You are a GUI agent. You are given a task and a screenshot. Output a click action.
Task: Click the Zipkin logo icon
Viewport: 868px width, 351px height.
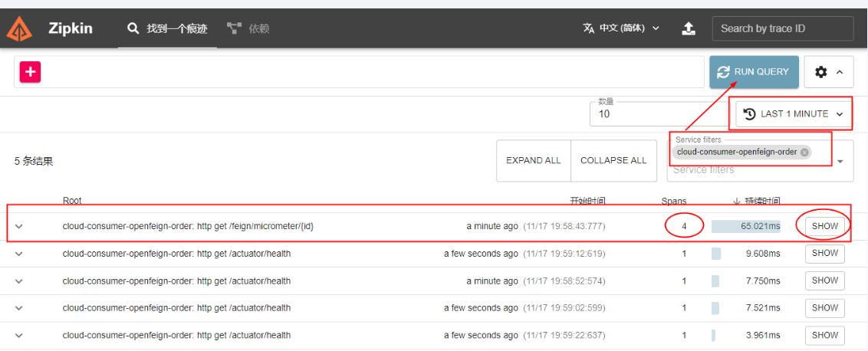[x=19, y=29]
